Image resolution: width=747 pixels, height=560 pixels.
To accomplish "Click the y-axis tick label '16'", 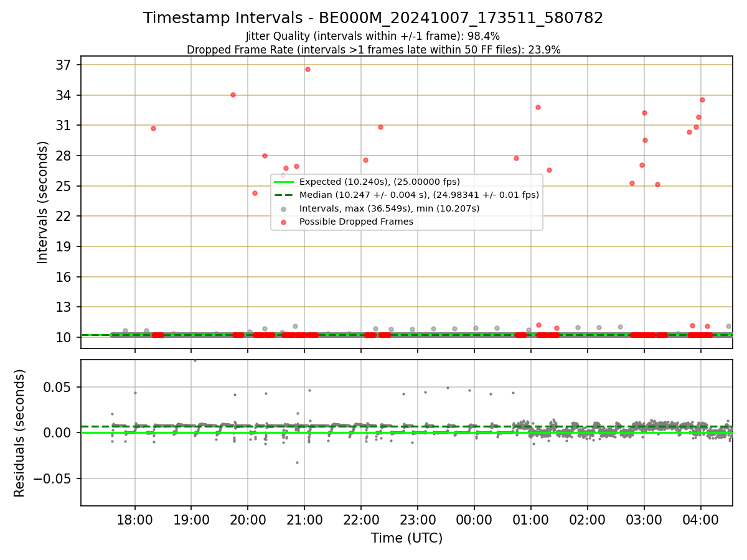I will tap(63, 277).
